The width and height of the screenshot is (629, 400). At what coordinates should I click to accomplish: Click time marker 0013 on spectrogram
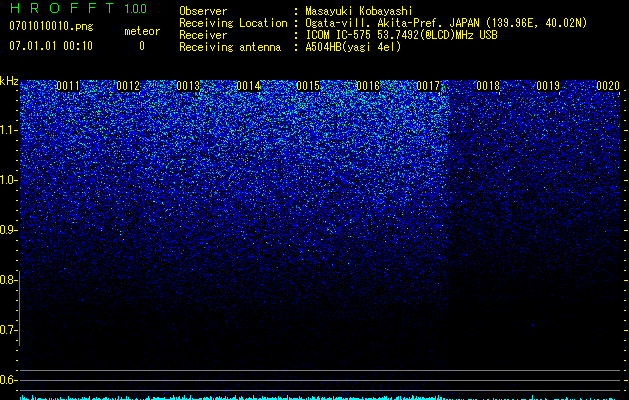tap(188, 86)
